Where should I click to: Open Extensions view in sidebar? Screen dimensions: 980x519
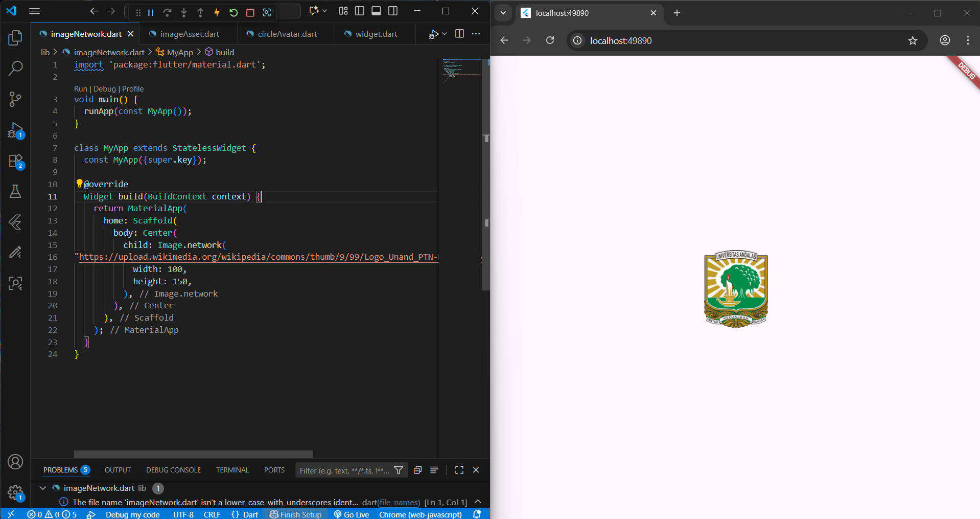coord(15,161)
